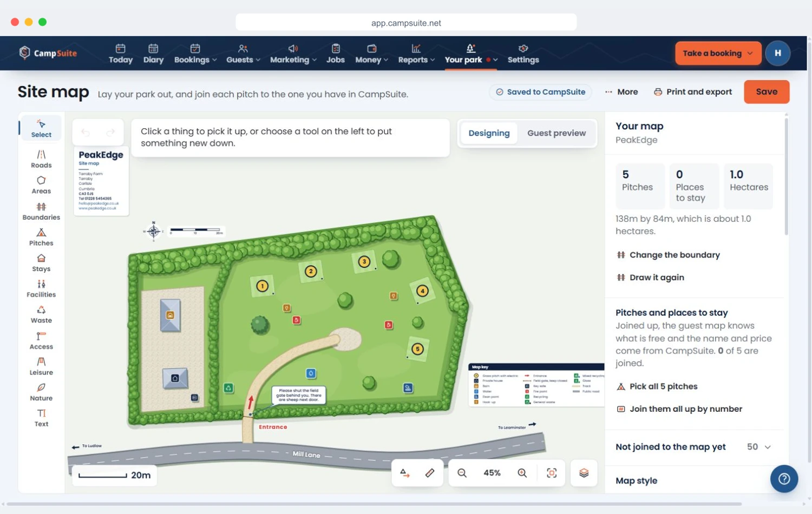Open the Jobs page
This screenshot has width=812, height=514.
click(336, 54)
